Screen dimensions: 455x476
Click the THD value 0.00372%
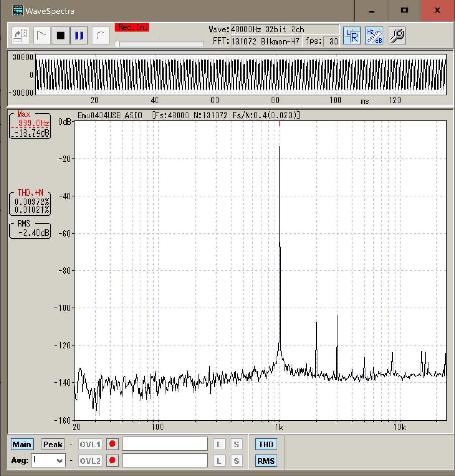pos(32,202)
